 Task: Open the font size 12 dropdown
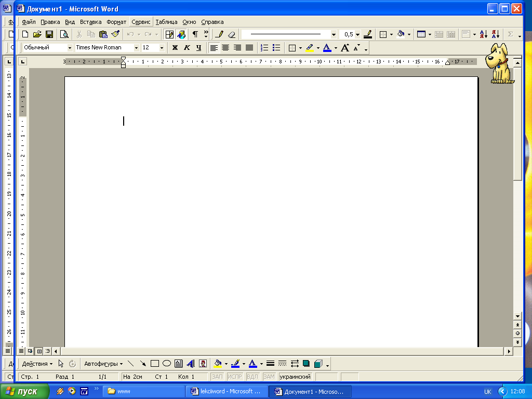coord(162,48)
